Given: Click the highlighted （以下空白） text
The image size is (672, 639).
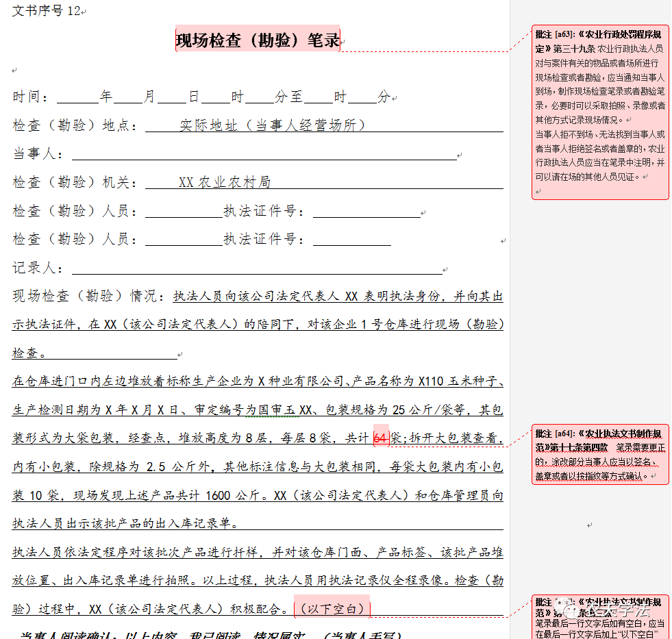Looking at the screenshot, I should [332, 608].
